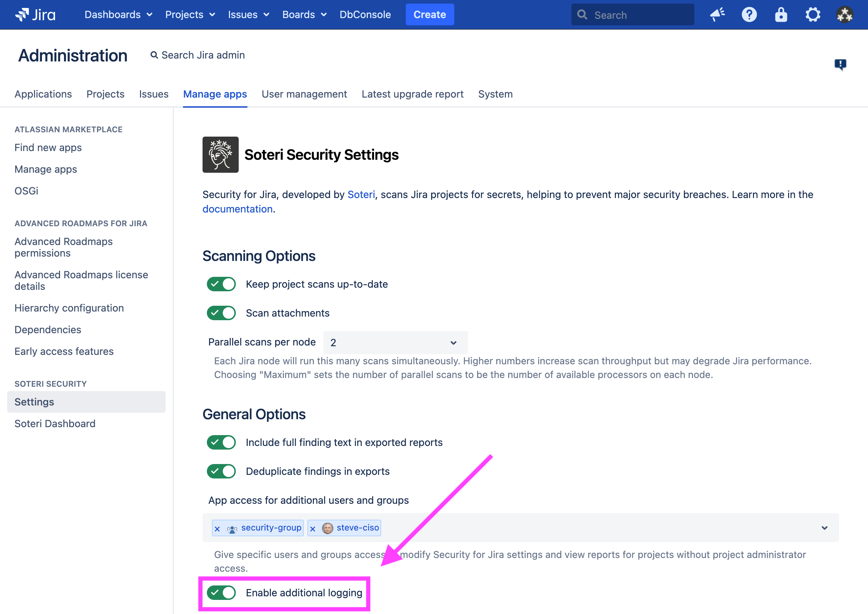Open the documentation link

point(237,208)
